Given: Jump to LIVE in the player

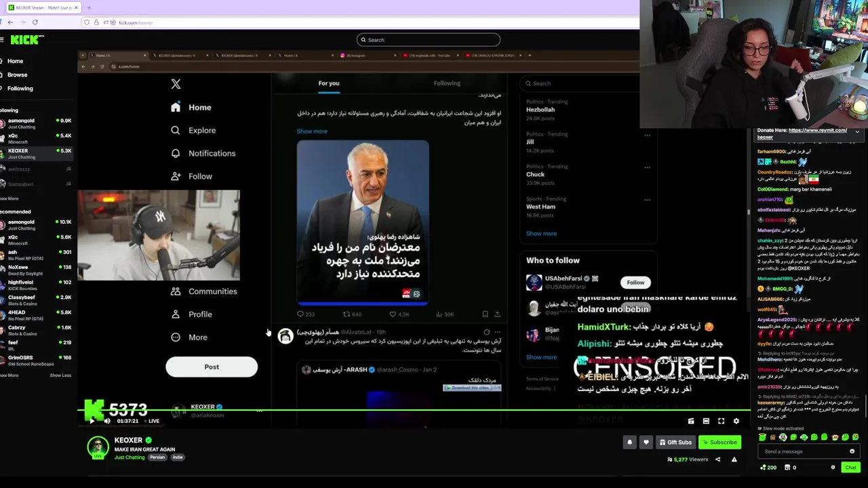Looking at the screenshot, I should 152,422.
